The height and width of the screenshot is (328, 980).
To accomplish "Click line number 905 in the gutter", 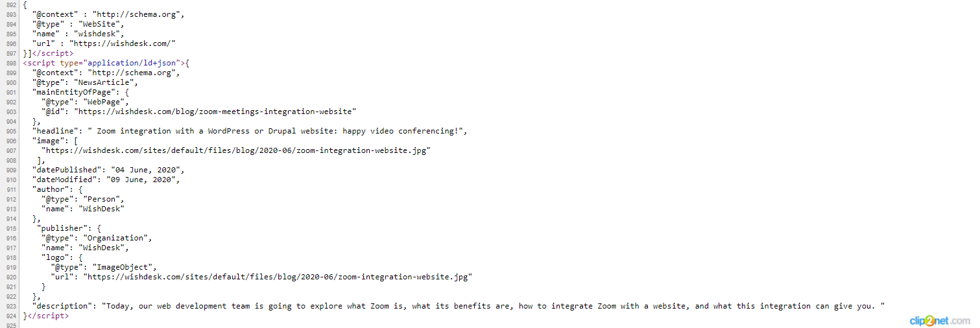I will point(10,131).
